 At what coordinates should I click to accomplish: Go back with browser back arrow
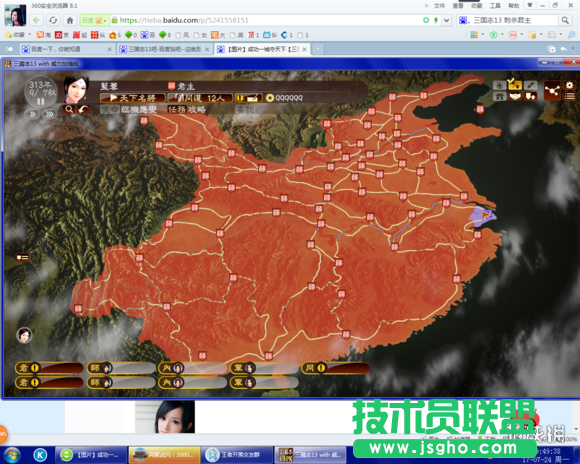coord(36,20)
